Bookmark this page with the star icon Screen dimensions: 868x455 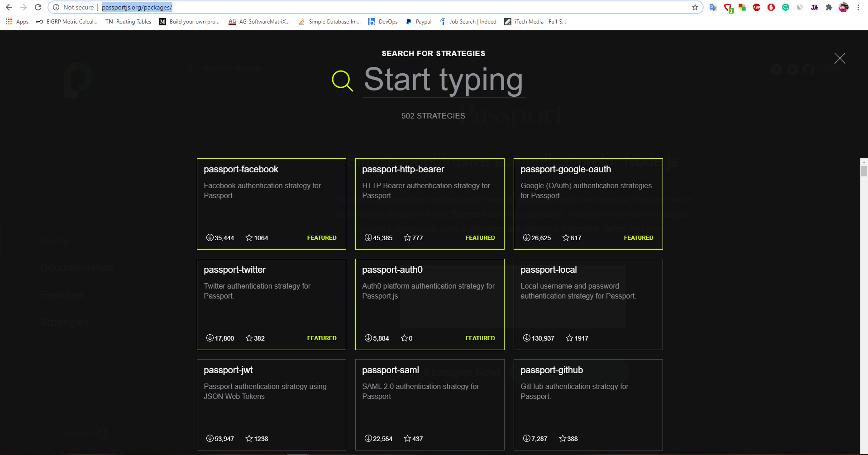(695, 7)
